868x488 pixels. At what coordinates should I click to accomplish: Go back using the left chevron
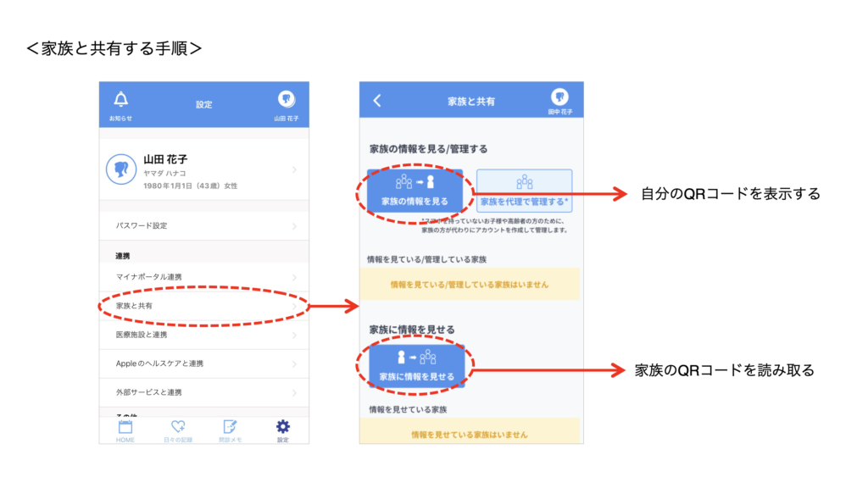pos(377,101)
